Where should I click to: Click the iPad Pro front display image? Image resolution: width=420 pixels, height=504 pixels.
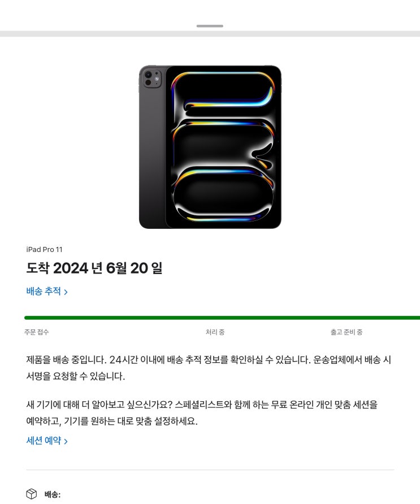coord(223,147)
